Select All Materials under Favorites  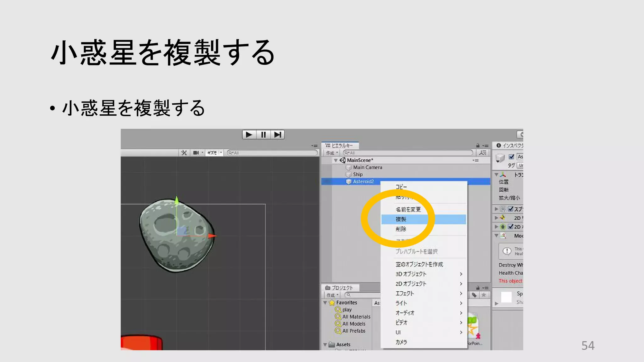(356, 317)
